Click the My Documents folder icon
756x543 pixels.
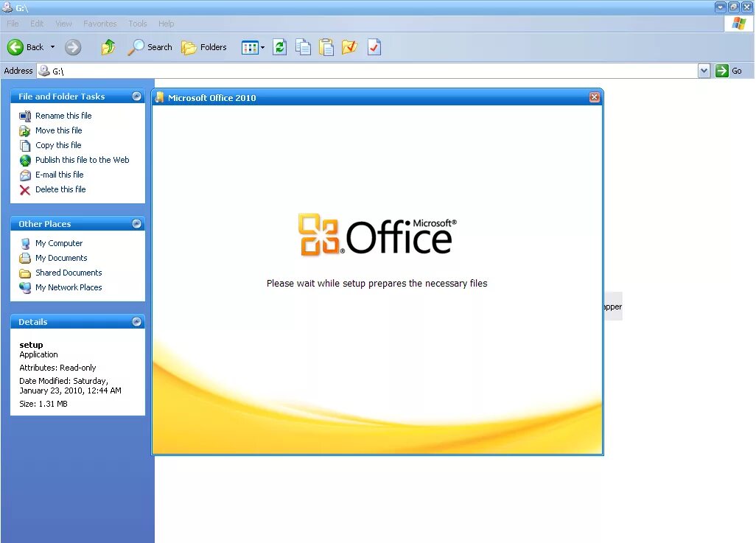[25, 259]
